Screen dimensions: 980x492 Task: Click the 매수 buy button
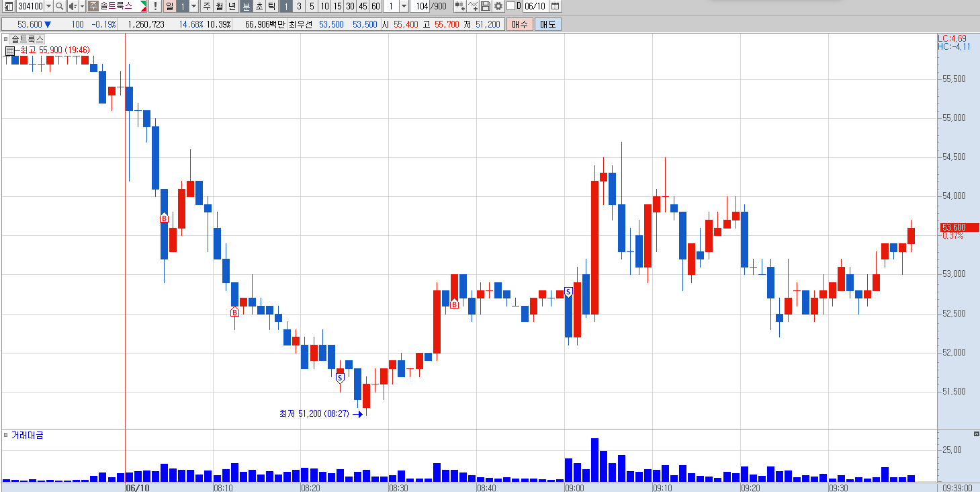tap(520, 24)
